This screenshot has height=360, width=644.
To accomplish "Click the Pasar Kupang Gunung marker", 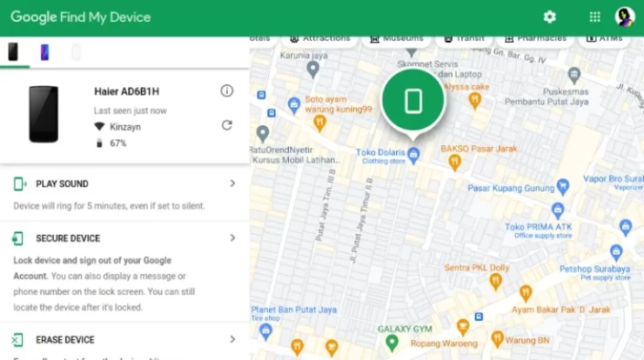I will pyautogui.click(x=563, y=185).
